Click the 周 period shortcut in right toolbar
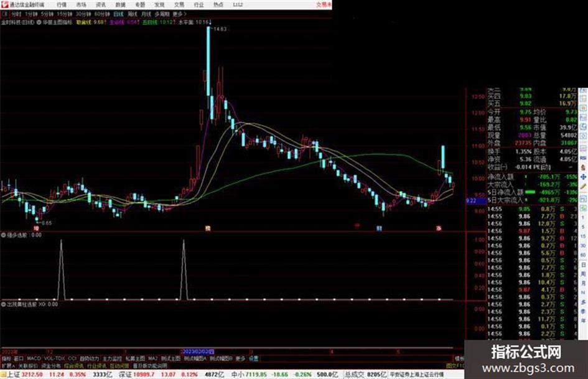588x379 pixels. pos(584,274)
